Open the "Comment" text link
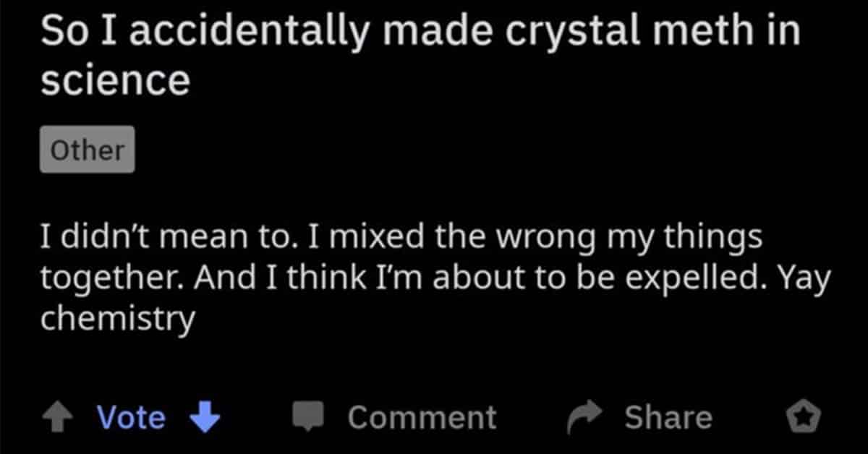 point(422,418)
